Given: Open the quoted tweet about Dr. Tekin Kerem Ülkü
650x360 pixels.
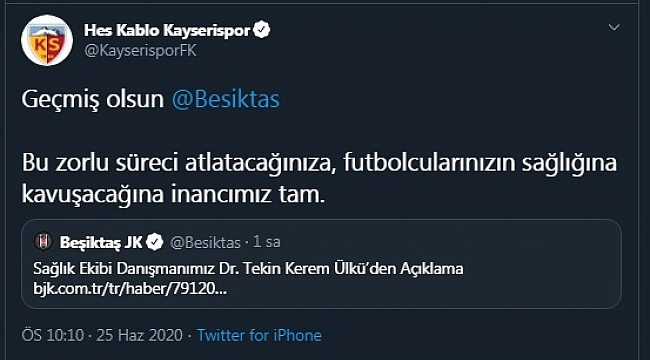Looking at the screenshot, I should (248, 269).
